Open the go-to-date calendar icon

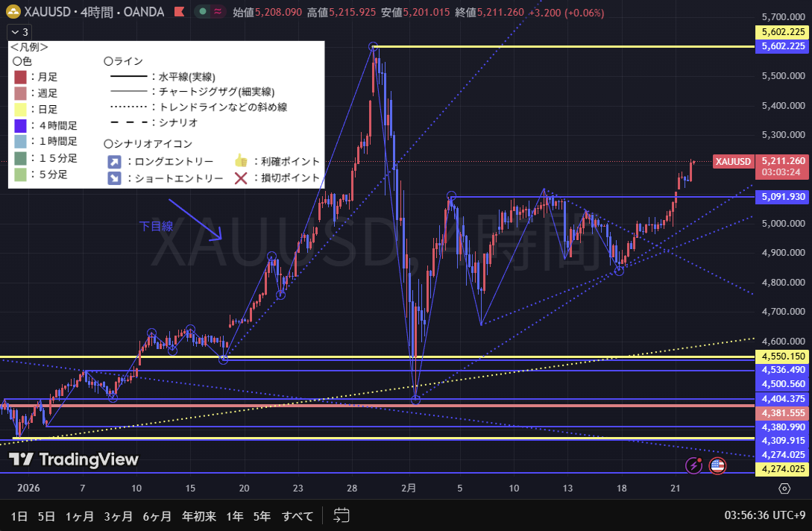point(342,515)
